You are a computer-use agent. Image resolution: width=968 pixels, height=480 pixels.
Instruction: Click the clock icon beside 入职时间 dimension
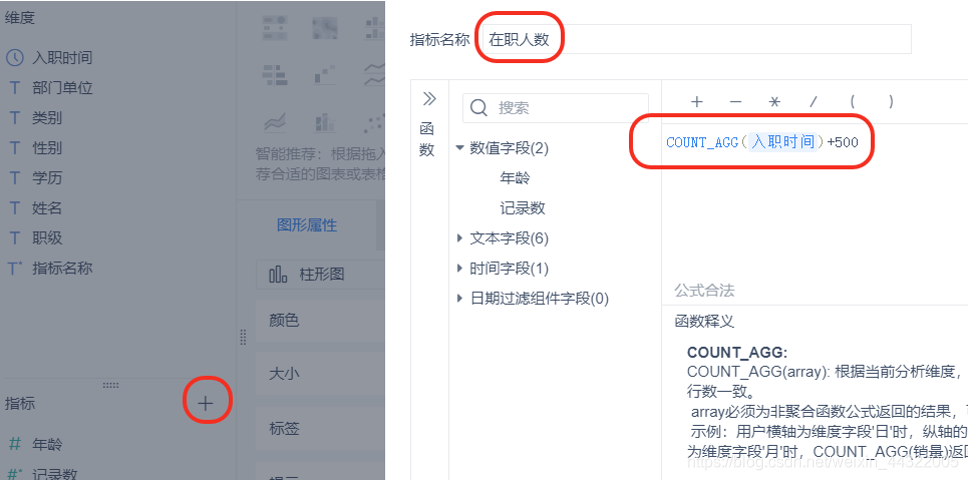(x=14, y=58)
